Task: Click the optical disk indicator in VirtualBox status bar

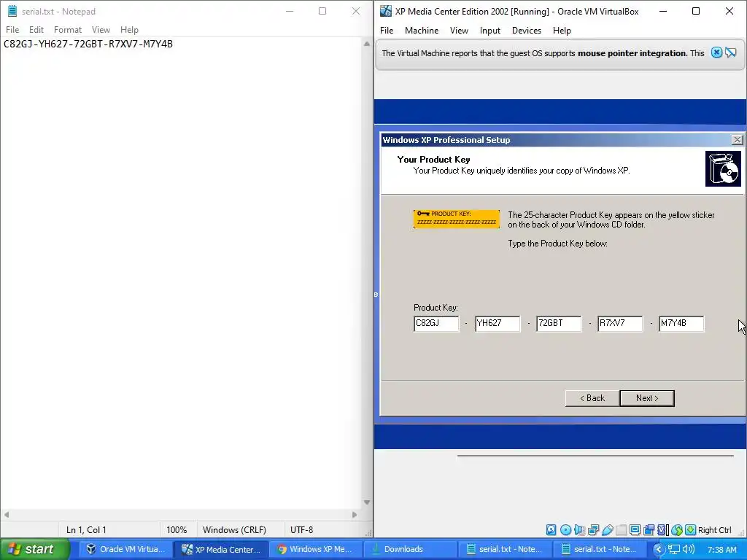Action: (x=565, y=529)
